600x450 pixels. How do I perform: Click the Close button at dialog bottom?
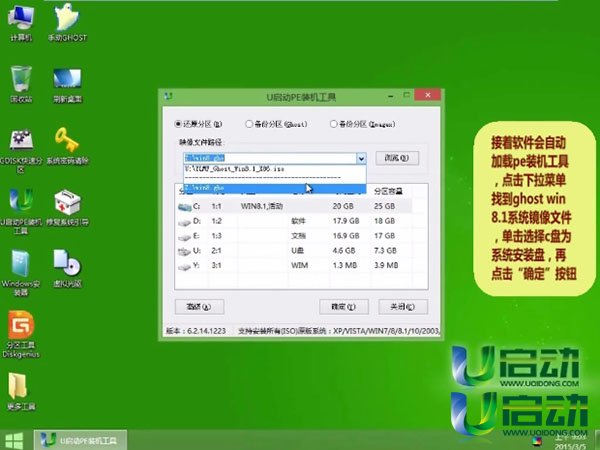[403, 307]
